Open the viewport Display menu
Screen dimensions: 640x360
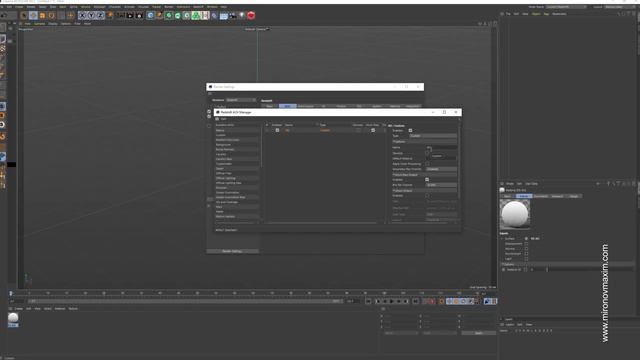tap(53, 24)
